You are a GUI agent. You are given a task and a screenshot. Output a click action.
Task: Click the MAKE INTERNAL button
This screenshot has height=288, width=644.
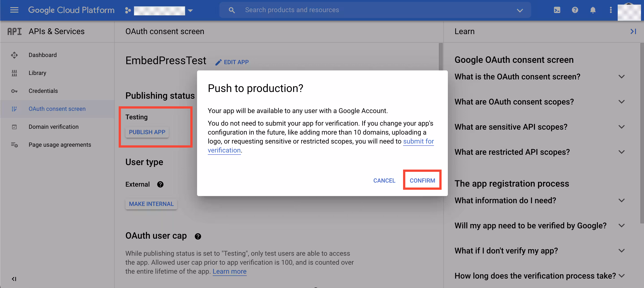point(151,204)
